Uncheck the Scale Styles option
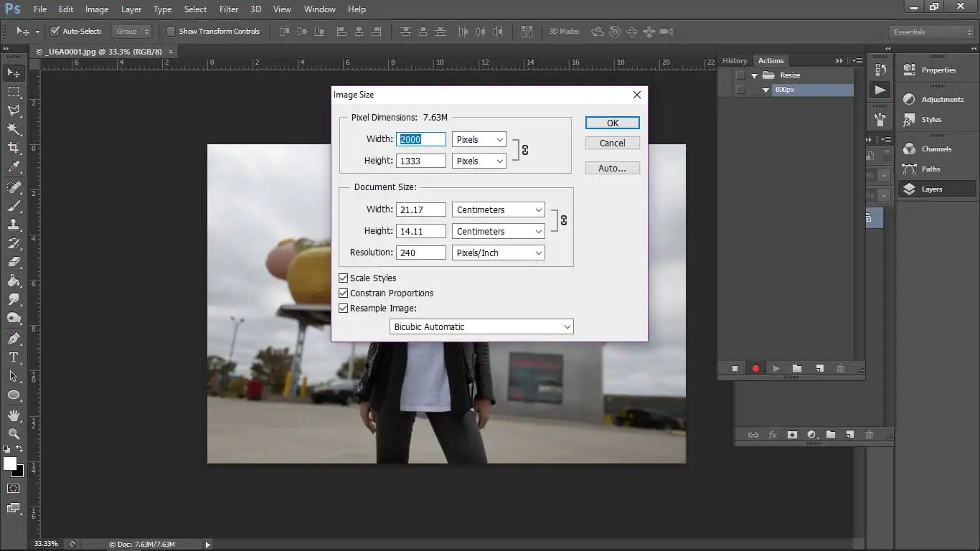This screenshot has height=551, width=980. click(343, 278)
